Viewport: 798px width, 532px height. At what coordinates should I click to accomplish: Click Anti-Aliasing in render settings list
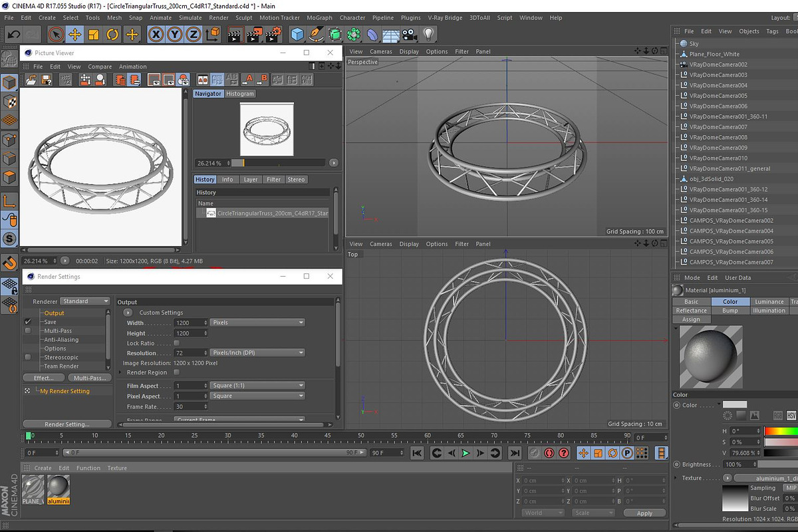pos(61,340)
